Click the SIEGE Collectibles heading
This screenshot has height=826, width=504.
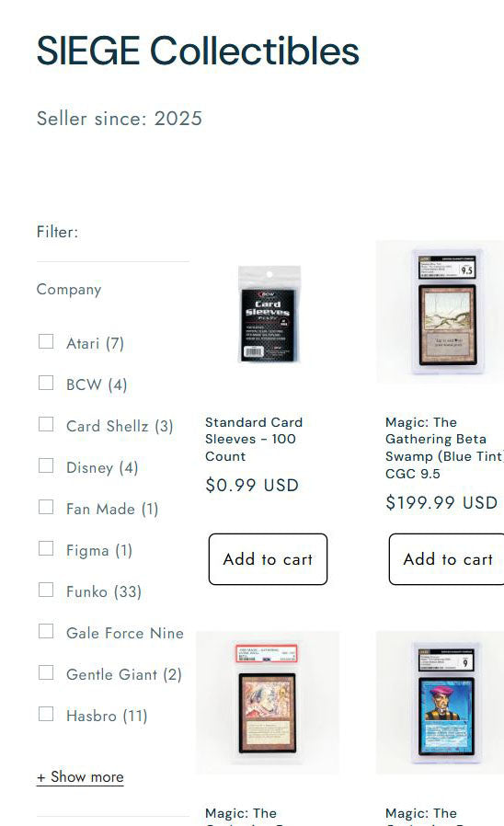(x=198, y=52)
